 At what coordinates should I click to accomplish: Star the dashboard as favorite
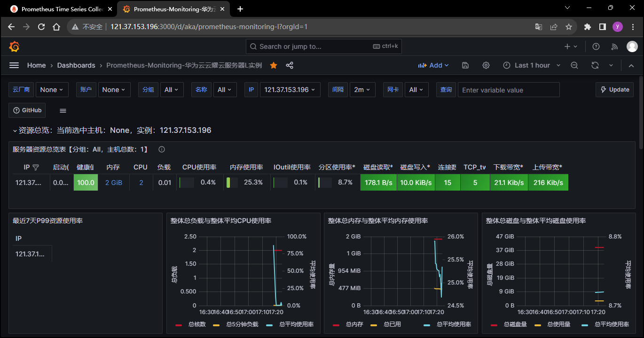click(274, 65)
